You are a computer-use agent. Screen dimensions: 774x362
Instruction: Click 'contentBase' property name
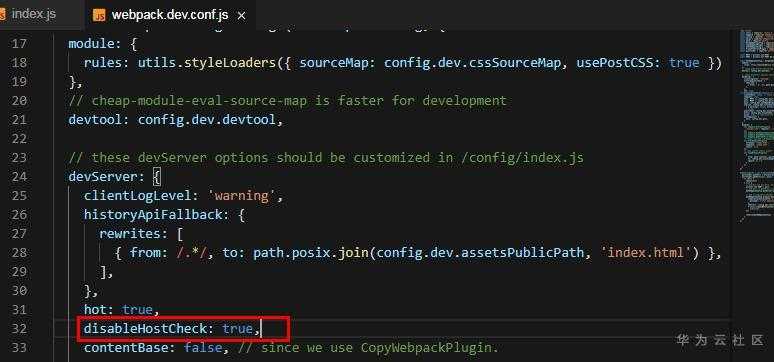coord(125,348)
